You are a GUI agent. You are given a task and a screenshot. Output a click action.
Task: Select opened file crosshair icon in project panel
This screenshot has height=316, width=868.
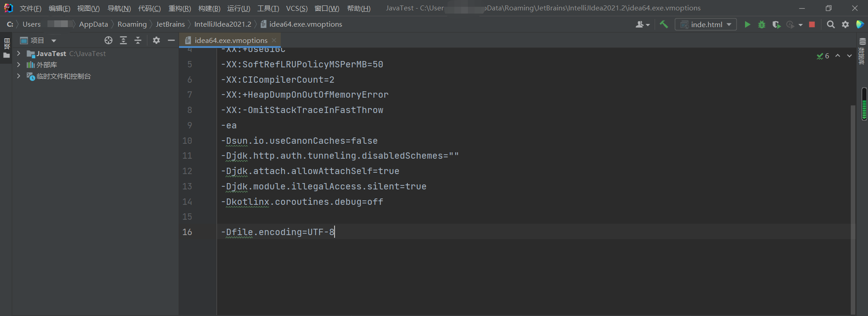point(108,40)
